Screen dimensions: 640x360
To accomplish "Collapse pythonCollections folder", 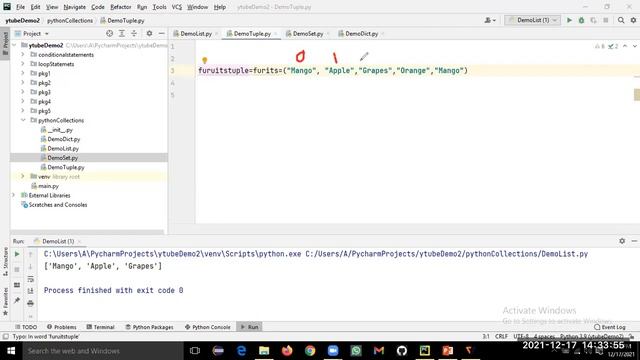I will tap(23, 120).
